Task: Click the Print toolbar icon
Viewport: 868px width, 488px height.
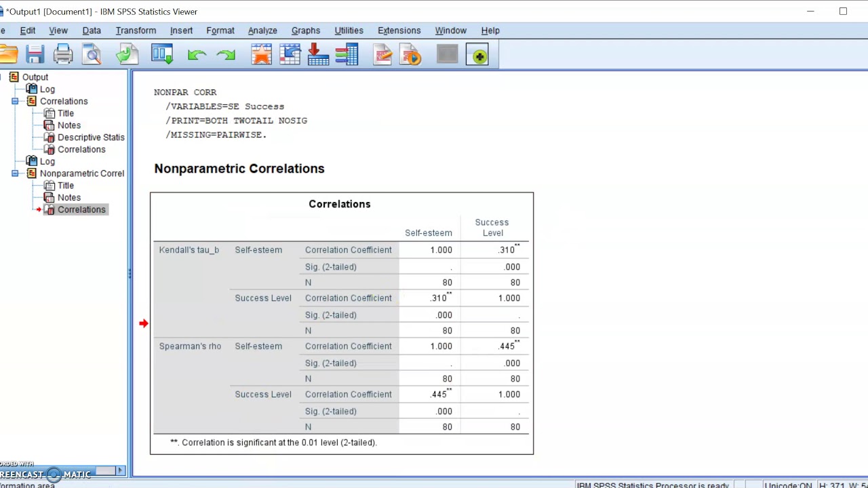Action: tap(63, 55)
